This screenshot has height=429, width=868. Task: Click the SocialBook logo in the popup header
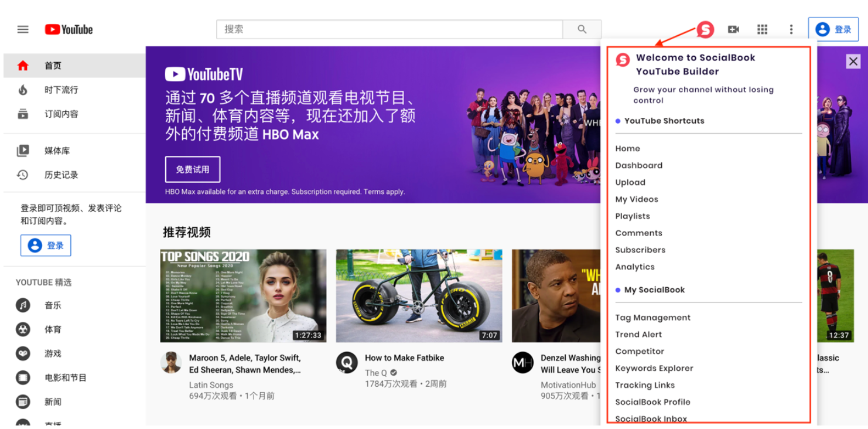tap(623, 59)
